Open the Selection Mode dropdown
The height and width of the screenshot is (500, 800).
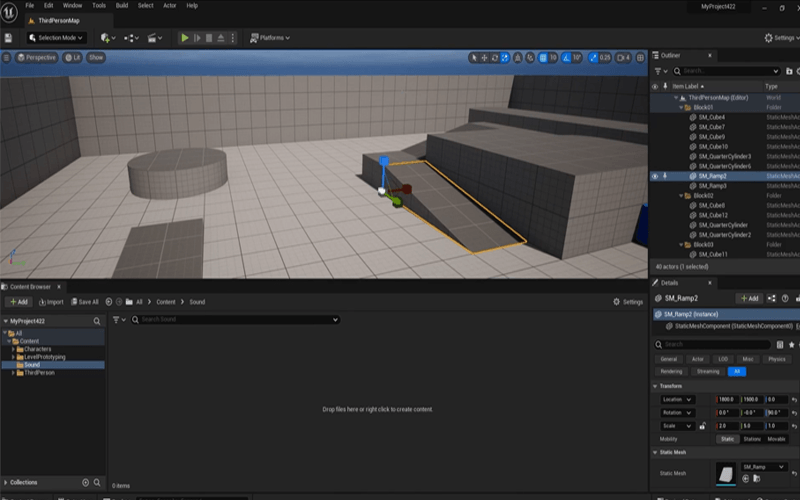click(56, 38)
